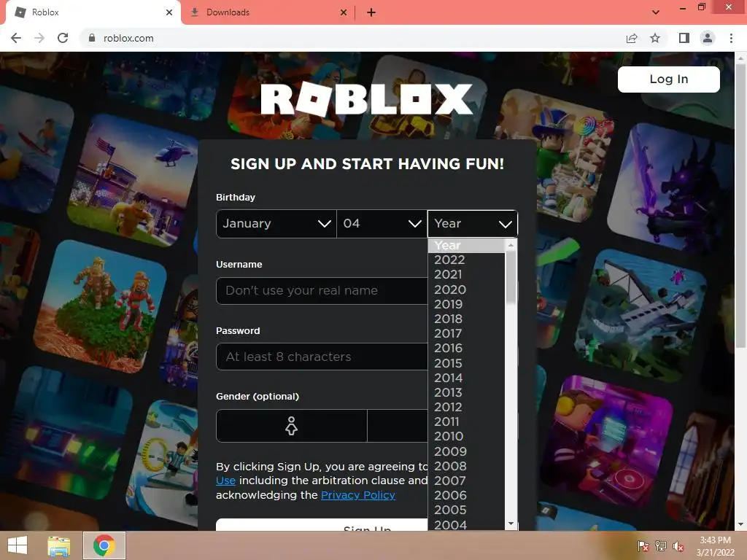Click the muted volume tray icon
Viewport: 747px width, 560px height.
678,546
